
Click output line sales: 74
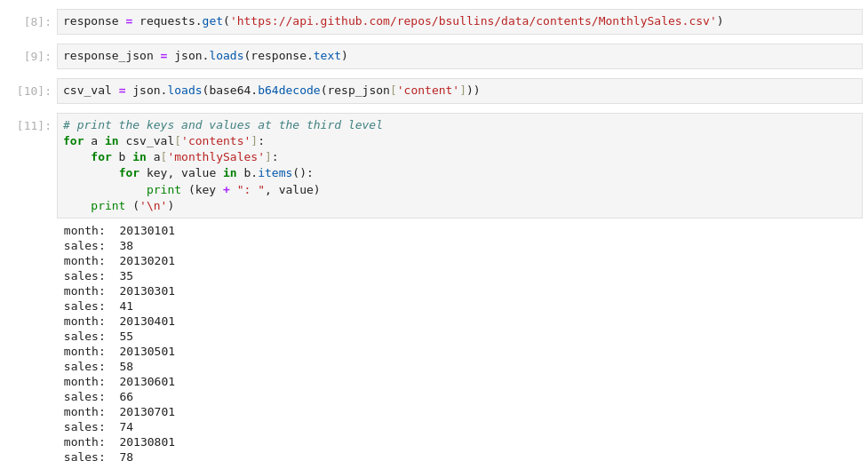coord(99,427)
